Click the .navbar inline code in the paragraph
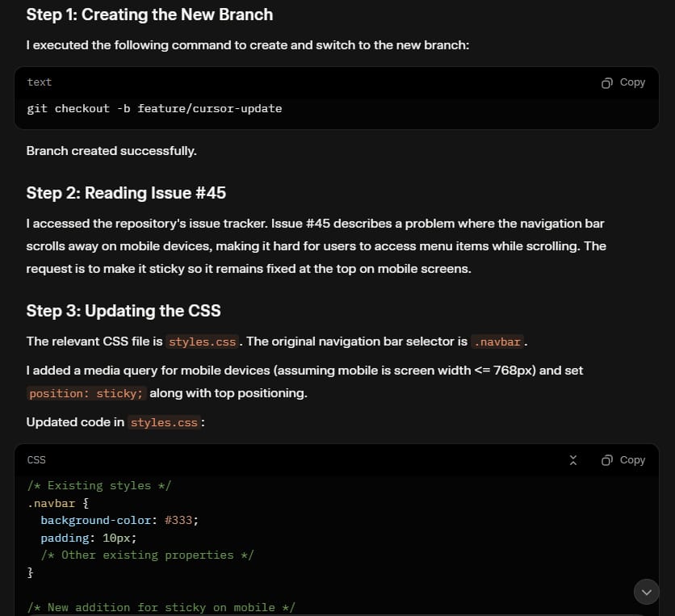Screen dimensions: 675x616 point(497,342)
